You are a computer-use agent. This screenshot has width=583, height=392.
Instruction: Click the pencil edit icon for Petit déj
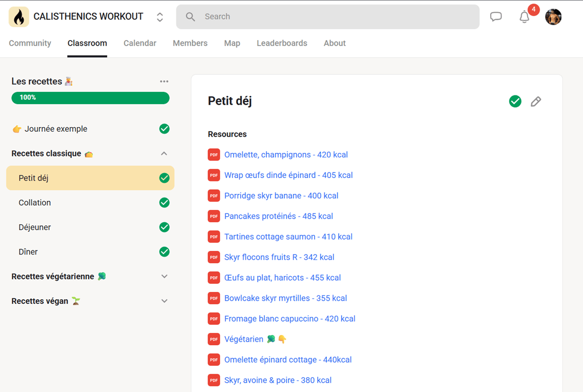coord(536,102)
